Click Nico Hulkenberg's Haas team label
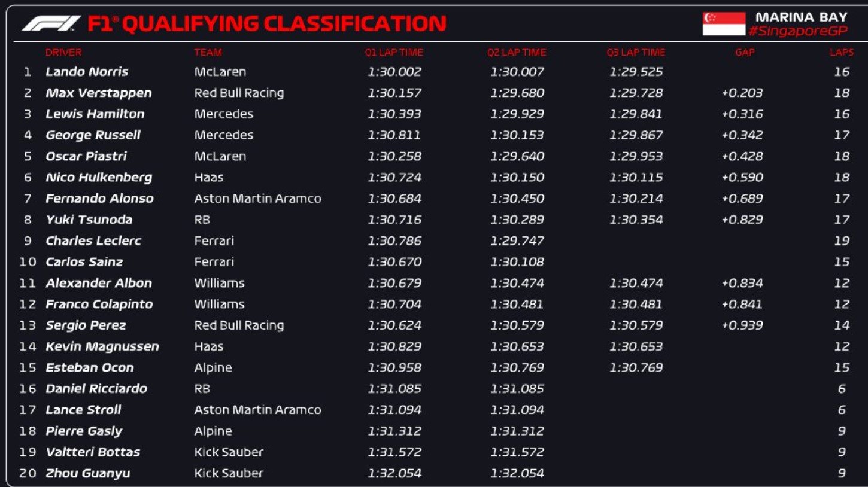Image resolution: width=868 pixels, height=487 pixels. (209, 178)
